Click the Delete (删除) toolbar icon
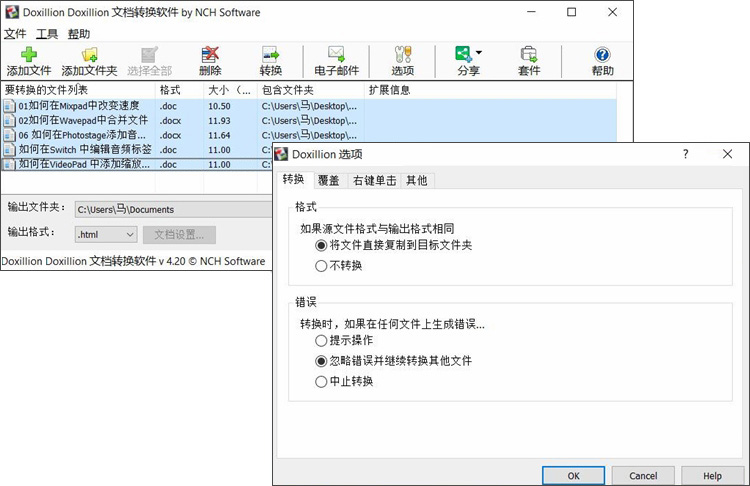Viewport: 750px width, 486px height. coord(210,55)
